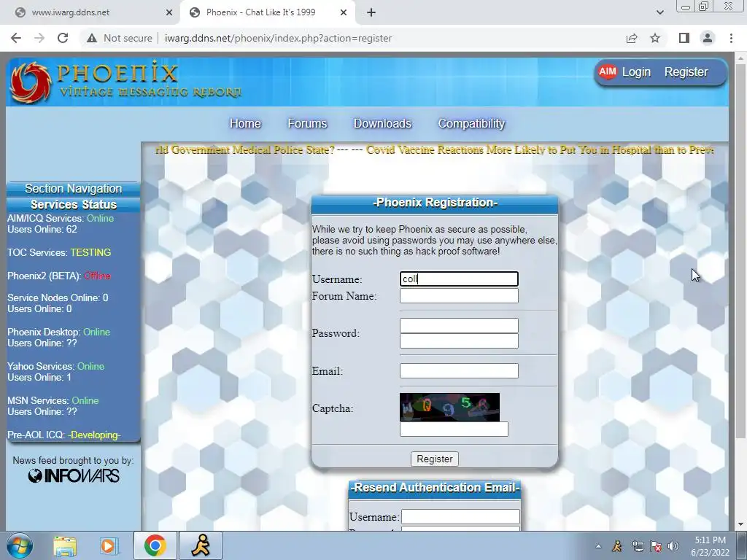The image size is (747, 560).
Task: Open the Login link in the header
Action: tap(636, 72)
